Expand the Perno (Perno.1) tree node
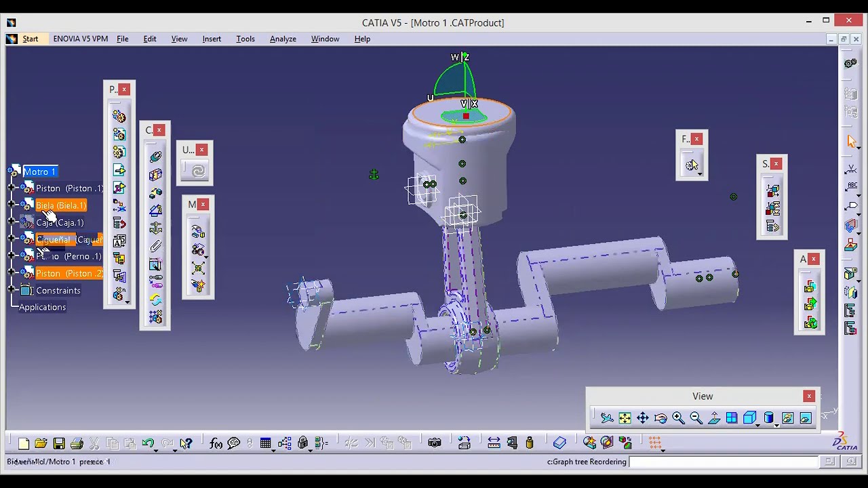Image resolution: width=868 pixels, height=488 pixels. click(x=12, y=256)
